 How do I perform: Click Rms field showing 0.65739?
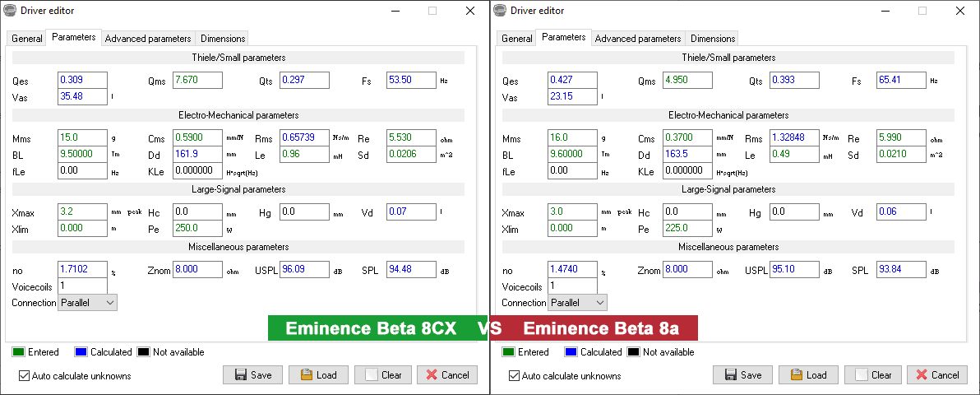coord(304,137)
